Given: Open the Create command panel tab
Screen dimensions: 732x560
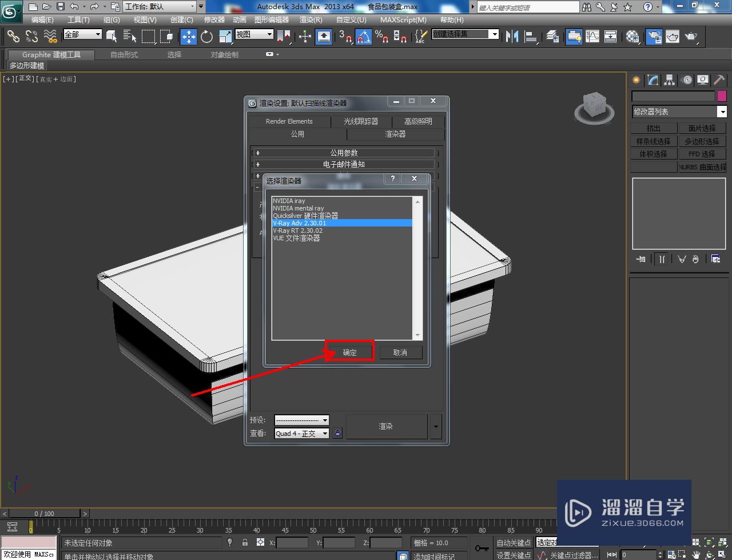Looking at the screenshot, I should (636, 80).
